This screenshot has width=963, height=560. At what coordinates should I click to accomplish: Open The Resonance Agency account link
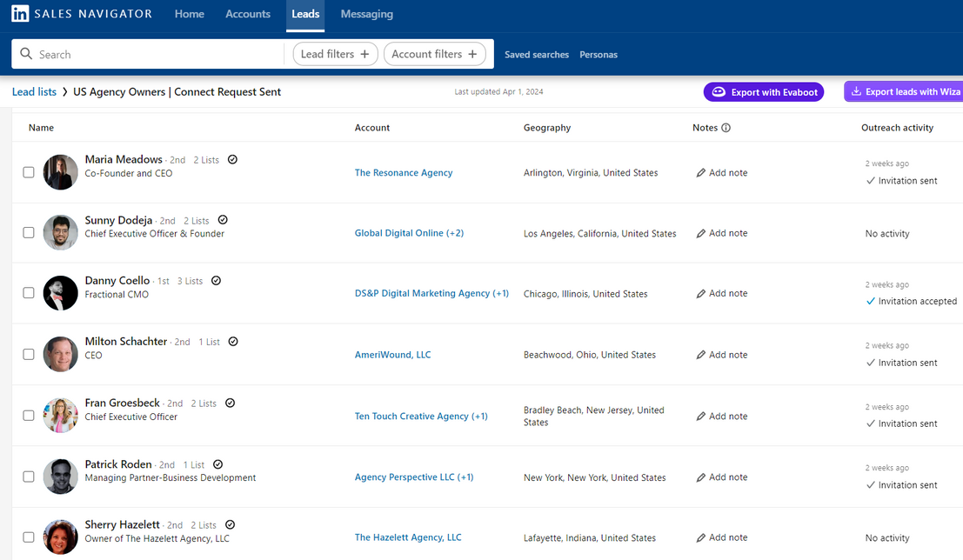(x=404, y=173)
